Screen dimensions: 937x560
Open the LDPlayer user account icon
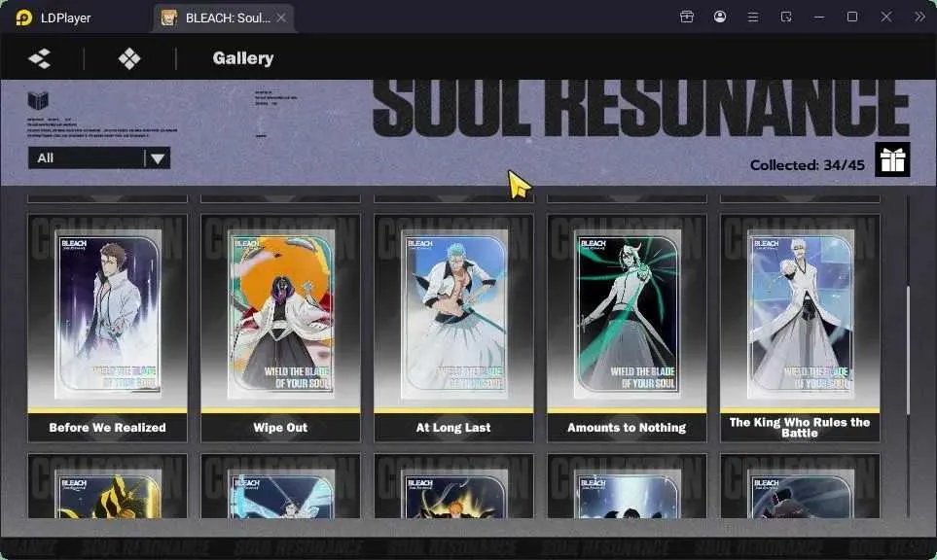point(719,17)
